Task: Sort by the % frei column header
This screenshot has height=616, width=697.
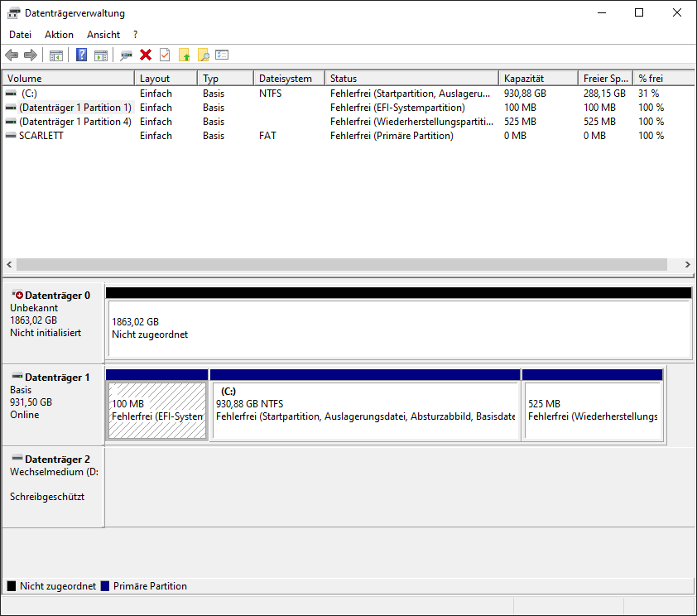Action: point(664,78)
